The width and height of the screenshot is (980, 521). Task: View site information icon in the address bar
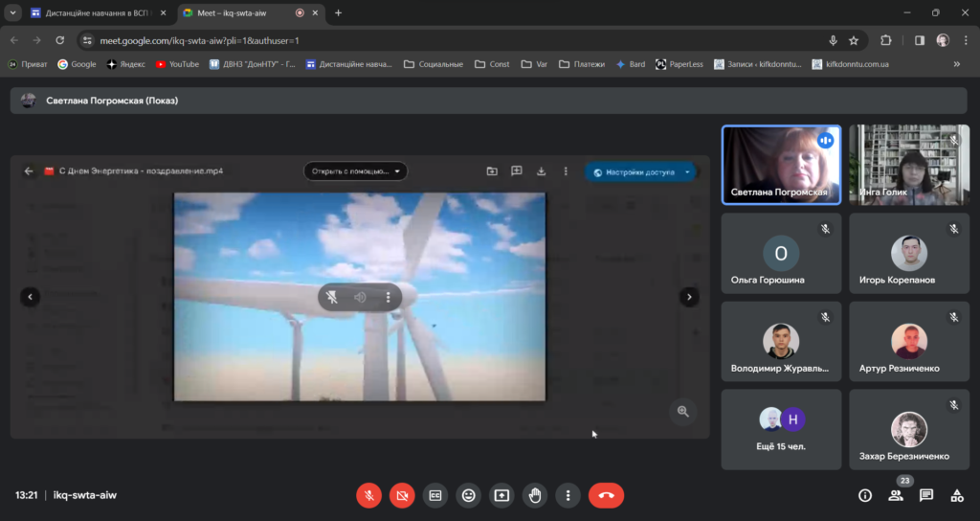(x=87, y=40)
